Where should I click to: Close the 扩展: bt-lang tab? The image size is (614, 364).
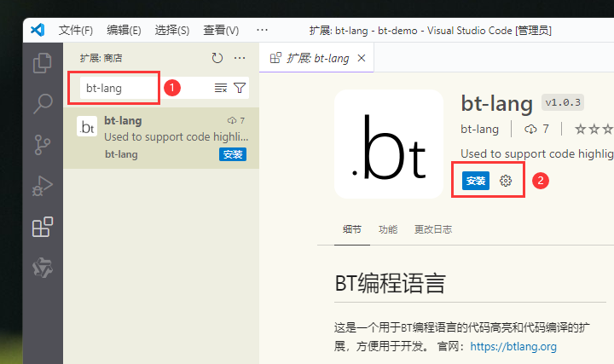tap(362, 58)
